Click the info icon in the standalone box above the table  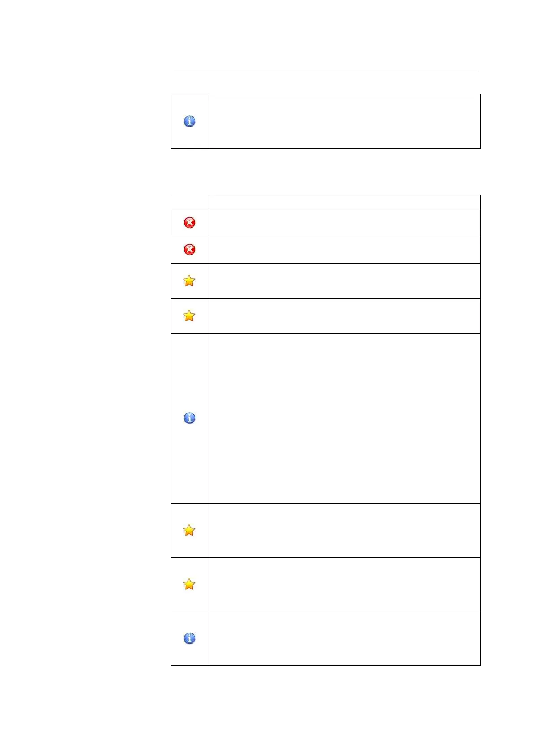(189, 121)
